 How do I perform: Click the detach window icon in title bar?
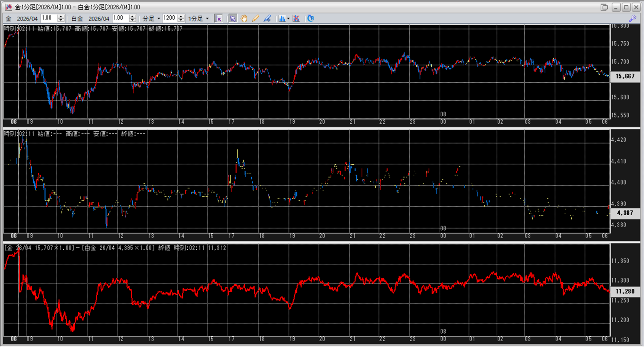pyautogui.click(x=604, y=7)
